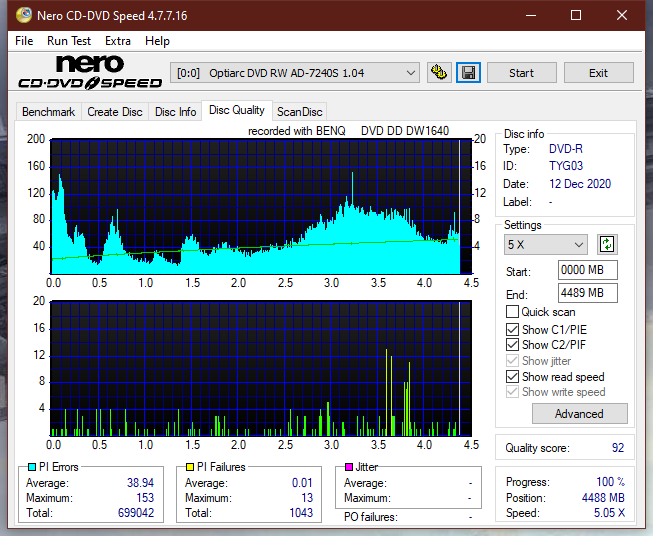Click the progress value 100 %
This screenshot has width=653, height=536.
coord(611,482)
